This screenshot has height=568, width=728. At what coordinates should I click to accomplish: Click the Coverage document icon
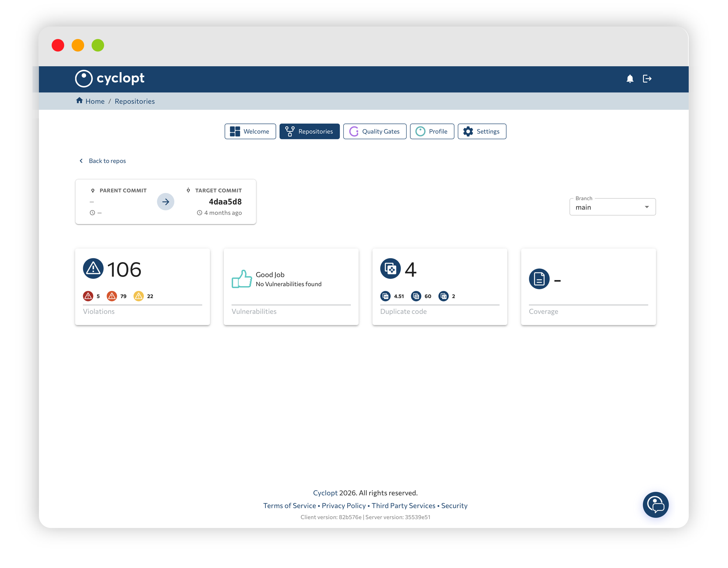539,279
